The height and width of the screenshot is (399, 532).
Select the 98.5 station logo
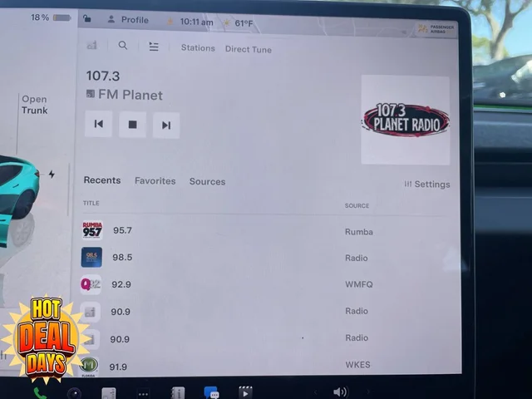(91, 257)
